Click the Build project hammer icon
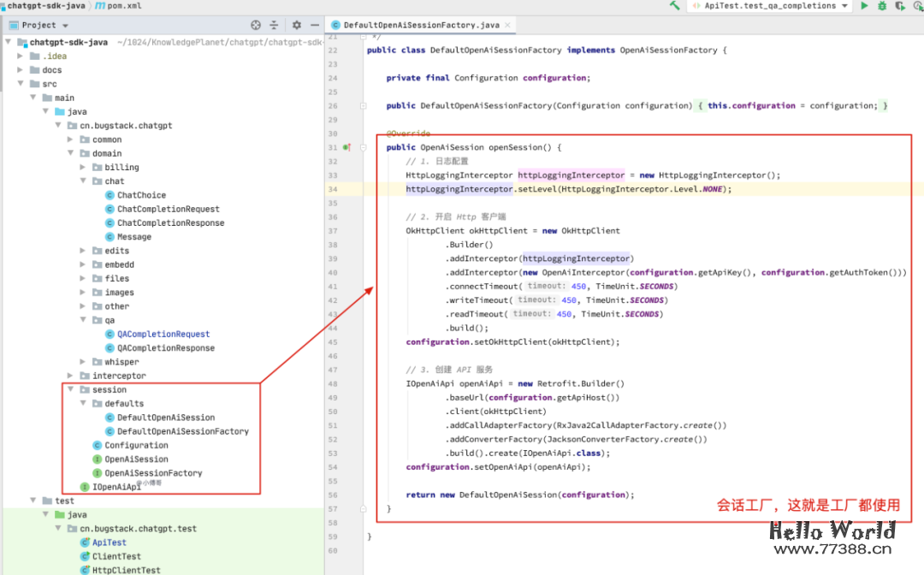Screen dimensions: 924x575 pos(675,6)
